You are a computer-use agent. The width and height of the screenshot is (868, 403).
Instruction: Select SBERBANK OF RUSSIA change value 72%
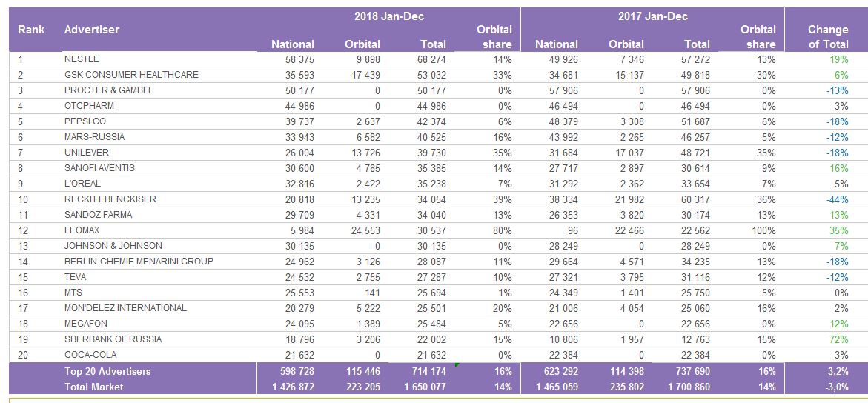[x=838, y=339]
